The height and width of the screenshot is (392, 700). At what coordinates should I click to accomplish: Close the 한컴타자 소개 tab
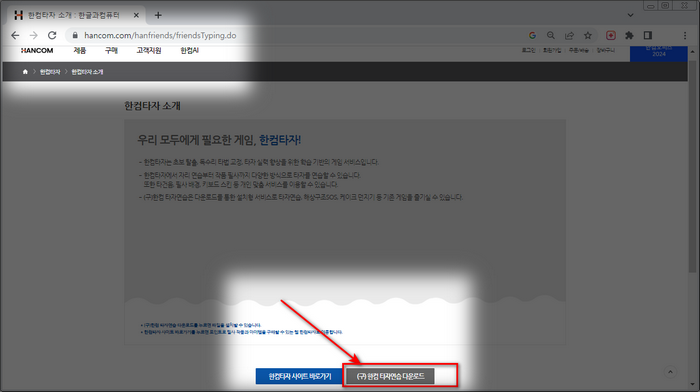136,15
